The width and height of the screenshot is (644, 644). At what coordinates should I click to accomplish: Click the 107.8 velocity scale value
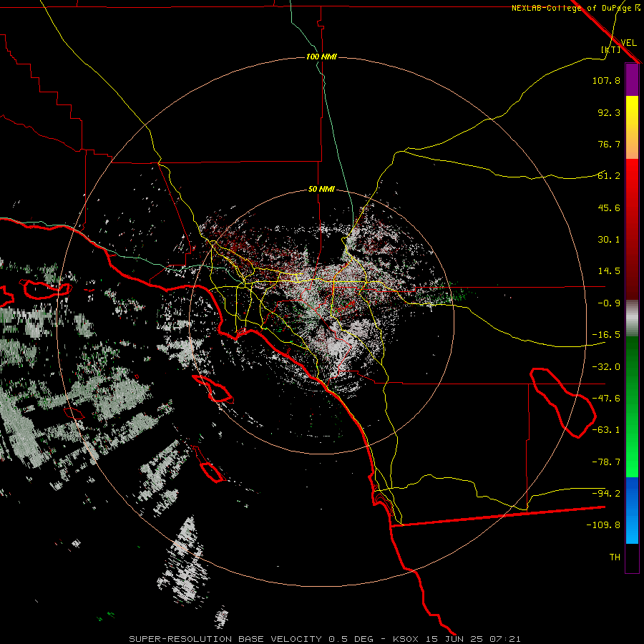[606, 81]
